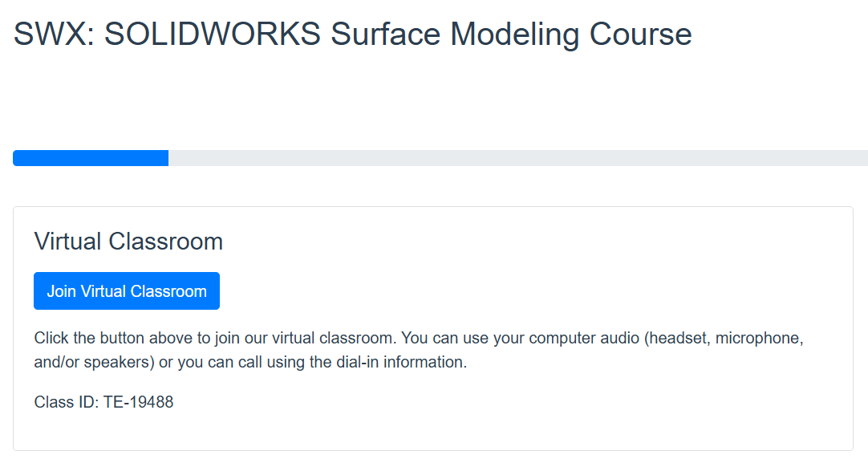Image resolution: width=868 pixels, height=459 pixels.
Task: Click 'and/or speakers' in second line
Action: coord(93,362)
